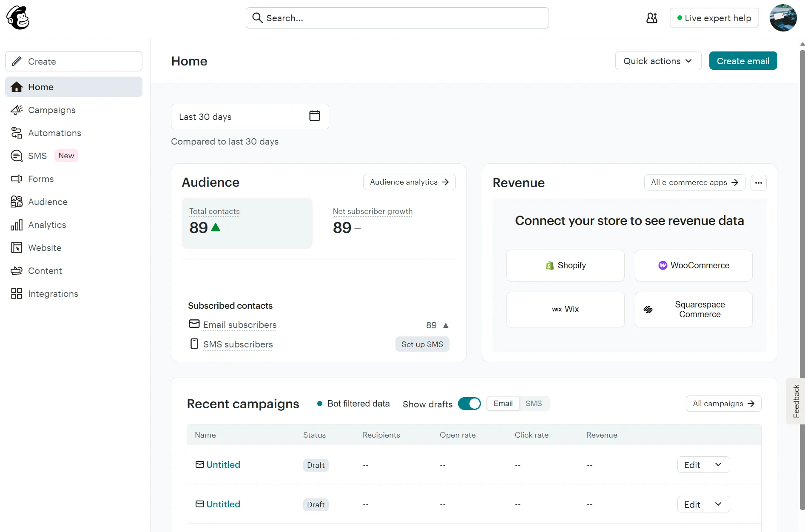Expand the Quick actions dropdown

[658, 61]
